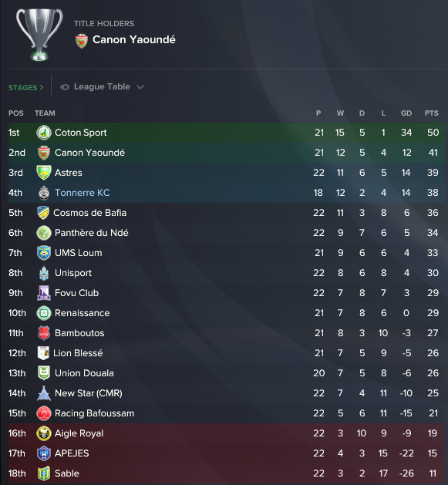This screenshot has height=485, width=448.
Task: Sort table by PTS column header
Action: (x=432, y=113)
